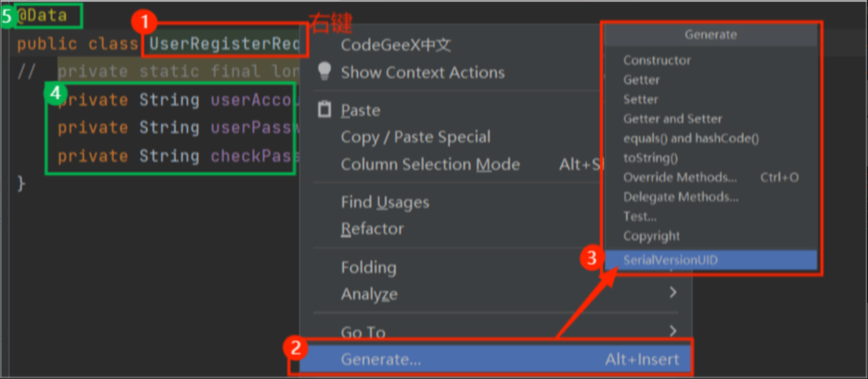Pick toString() from Generate list

(x=650, y=158)
